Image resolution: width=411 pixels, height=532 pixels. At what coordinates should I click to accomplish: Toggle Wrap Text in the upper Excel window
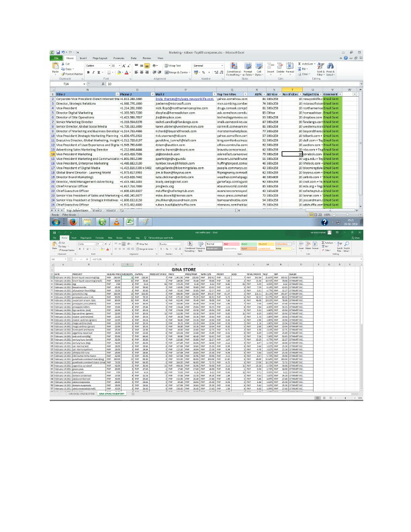pyautogui.click(x=173, y=66)
